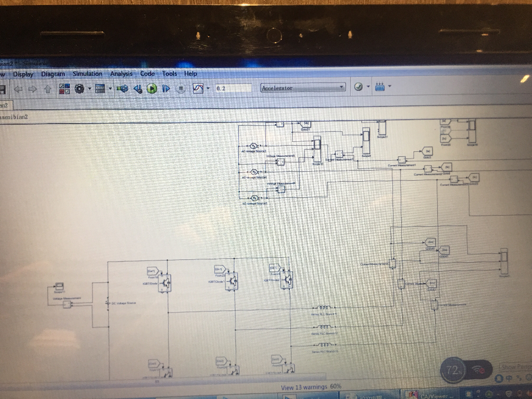This screenshot has height=399, width=532.
Task: Click the Model Advisor checkmark icon
Action: (x=359, y=87)
